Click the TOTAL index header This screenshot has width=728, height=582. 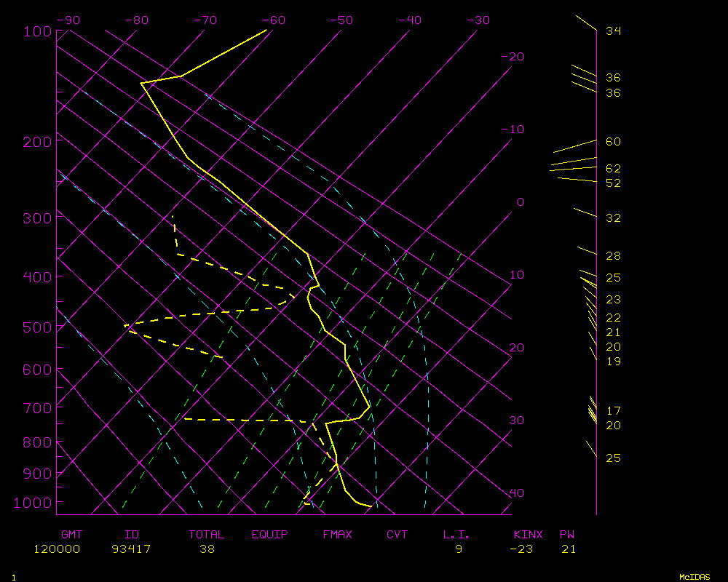pyautogui.click(x=207, y=535)
